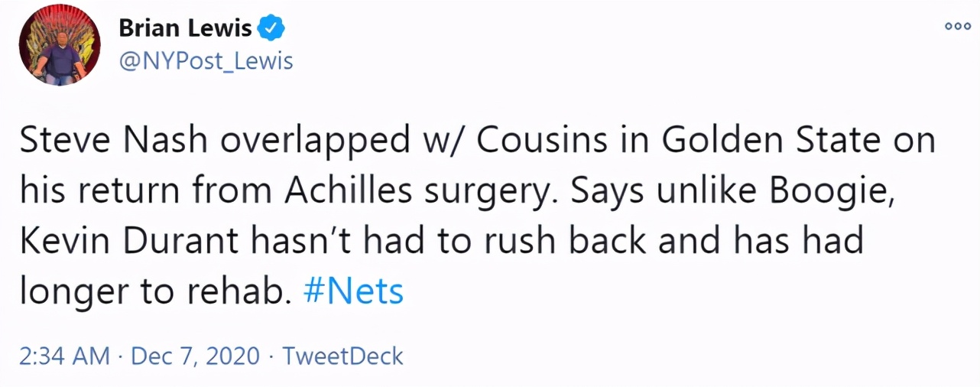Click the 2:34 AM timestamp

click(x=63, y=356)
